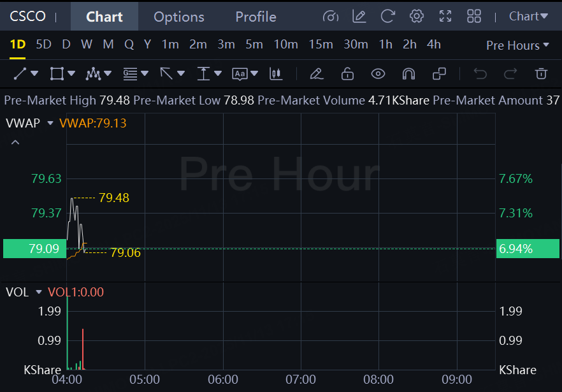Select the eraser drawing tool
Viewport: 562px width, 392px height.
click(x=317, y=74)
